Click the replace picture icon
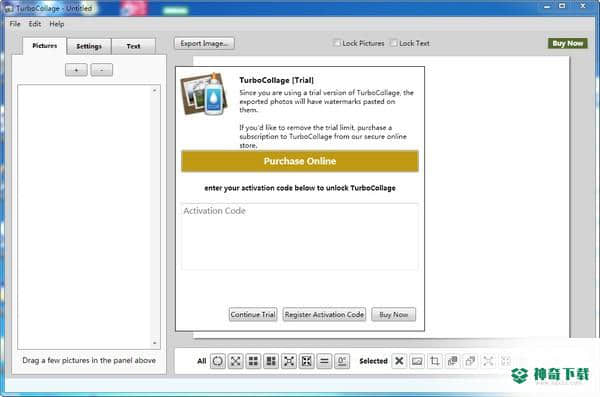The width and height of the screenshot is (600, 397). click(417, 361)
